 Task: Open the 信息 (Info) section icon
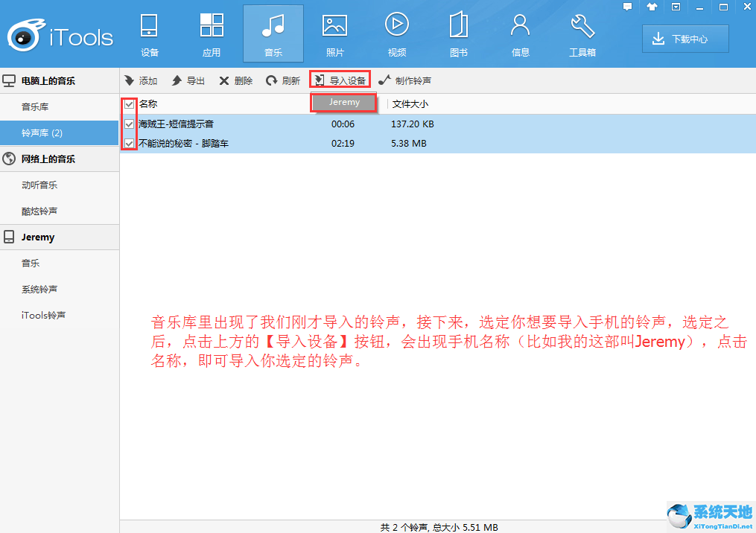(520, 34)
